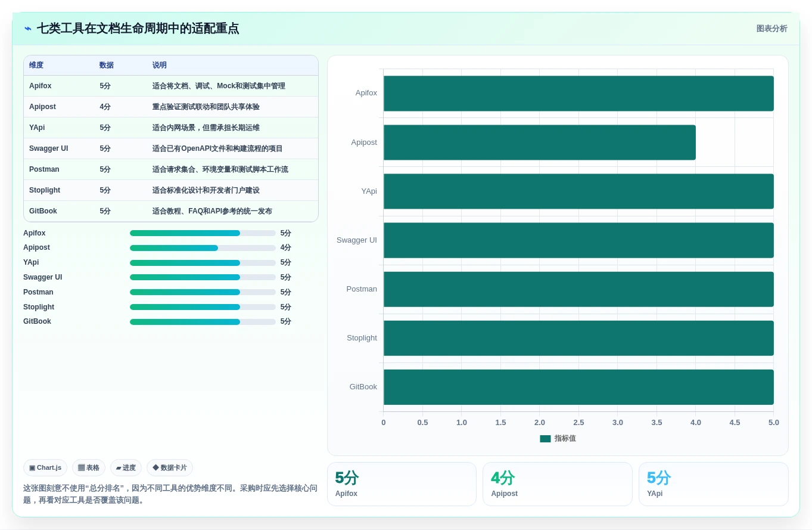This screenshot has height=530, width=812.
Task: Click the lightning icon beside the page title
Action: pos(28,29)
